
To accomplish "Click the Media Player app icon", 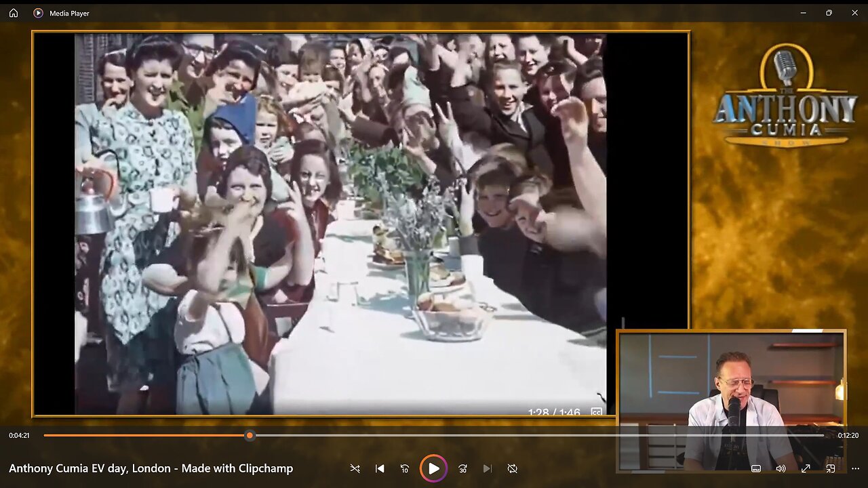I will (x=38, y=13).
